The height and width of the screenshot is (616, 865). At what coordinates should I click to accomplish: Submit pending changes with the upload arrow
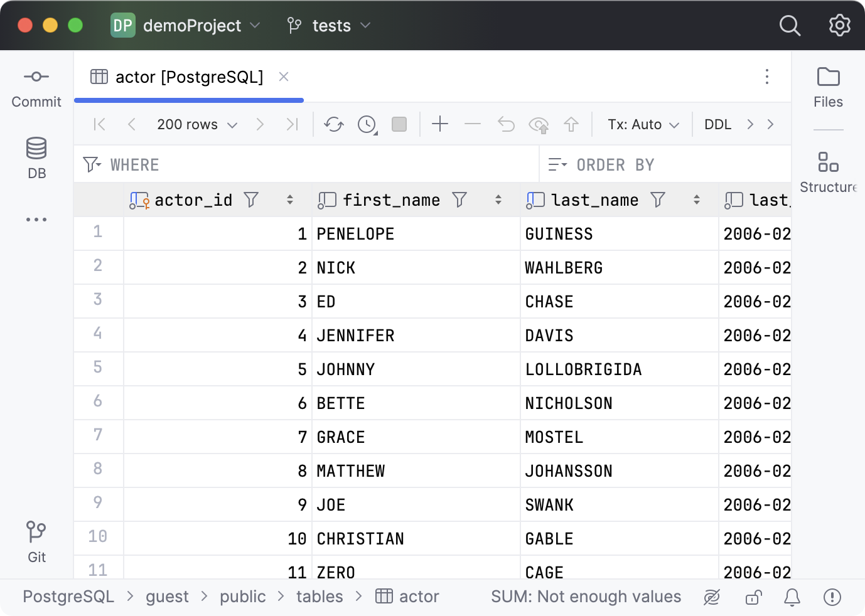(x=571, y=124)
